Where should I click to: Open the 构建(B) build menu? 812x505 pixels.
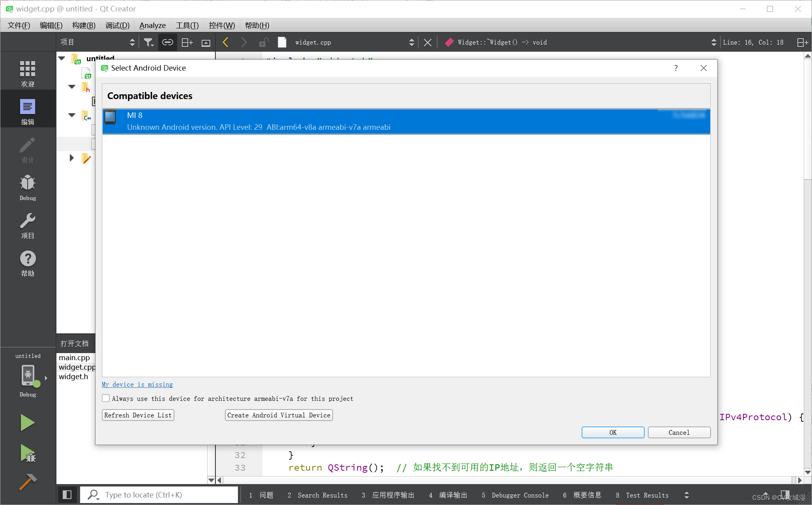click(x=84, y=25)
